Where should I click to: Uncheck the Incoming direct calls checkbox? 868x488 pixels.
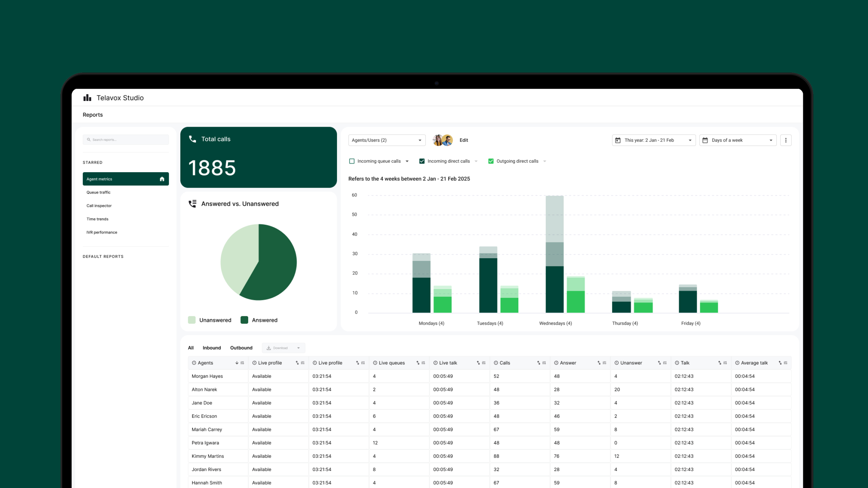tap(422, 161)
